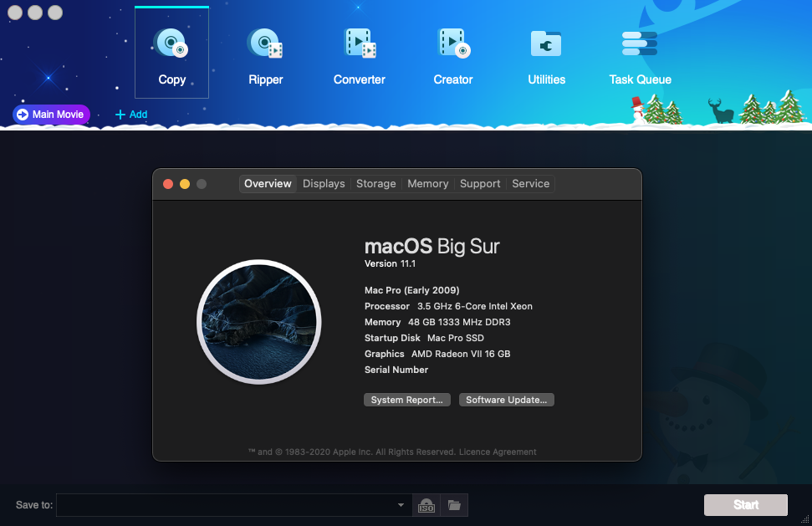
Task: Click the Mac Pro (Early 2009) text
Action: [x=411, y=290]
